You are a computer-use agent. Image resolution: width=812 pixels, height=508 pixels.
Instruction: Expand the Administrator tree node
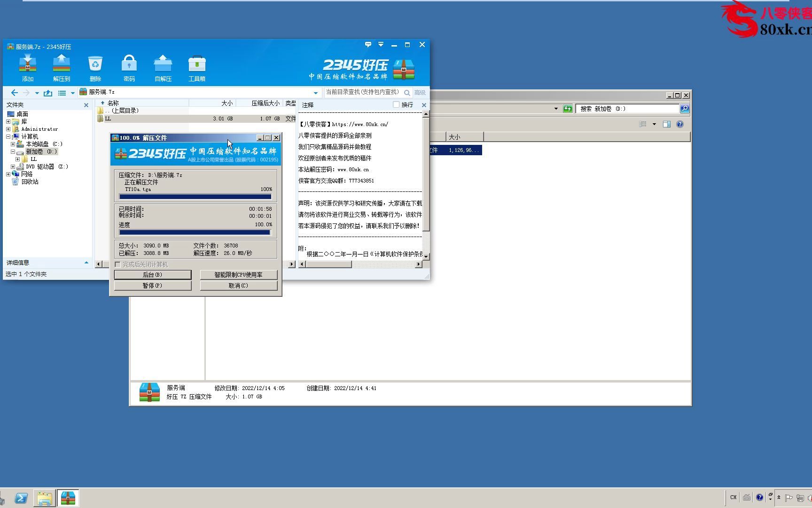[8, 129]
